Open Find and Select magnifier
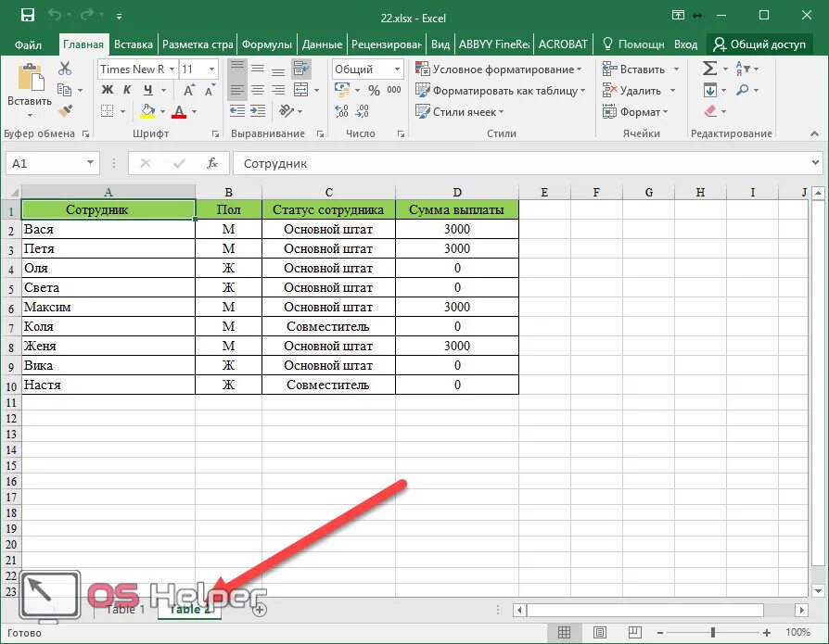 coord(742,90)
